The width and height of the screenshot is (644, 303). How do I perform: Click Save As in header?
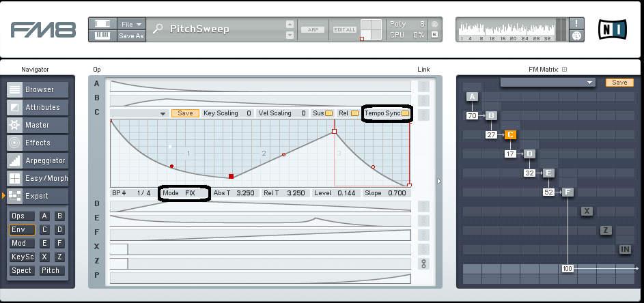(131, 35)
